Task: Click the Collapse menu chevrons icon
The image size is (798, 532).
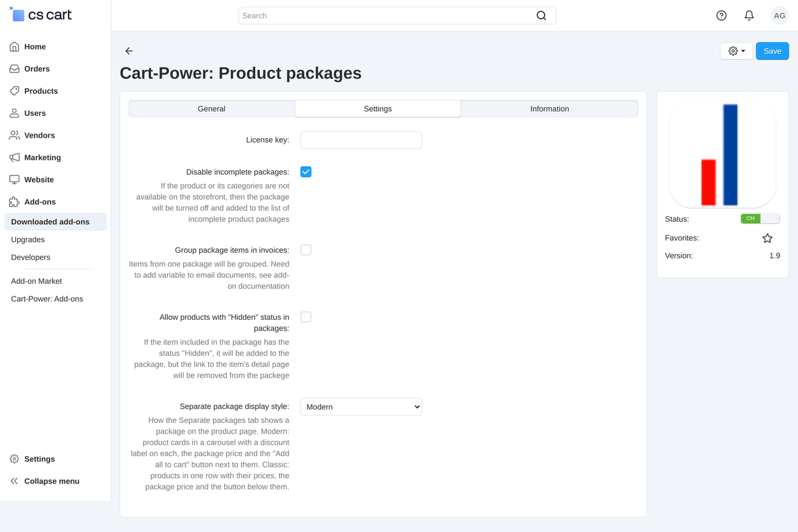Action: 14,481
